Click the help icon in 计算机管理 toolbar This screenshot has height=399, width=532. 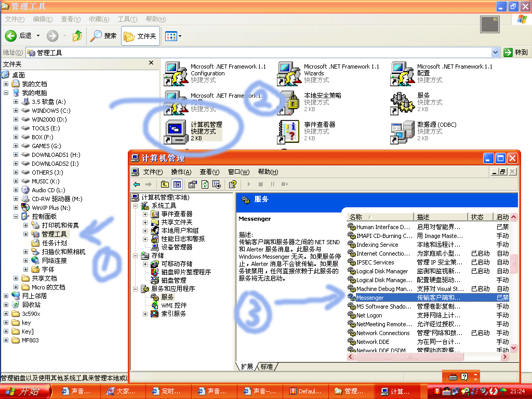click(232, 184)
